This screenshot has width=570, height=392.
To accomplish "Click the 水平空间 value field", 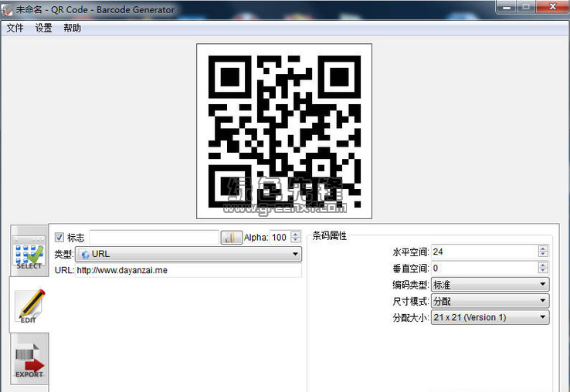I will 484,252.
